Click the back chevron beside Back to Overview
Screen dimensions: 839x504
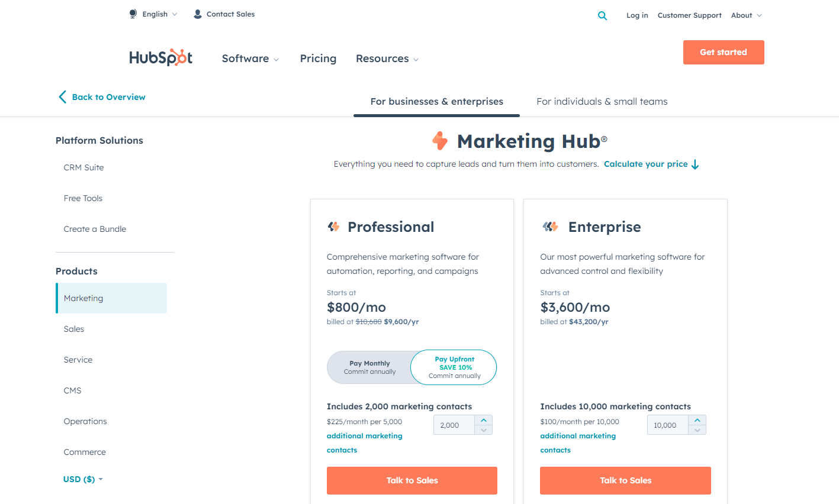coord(62,96)
